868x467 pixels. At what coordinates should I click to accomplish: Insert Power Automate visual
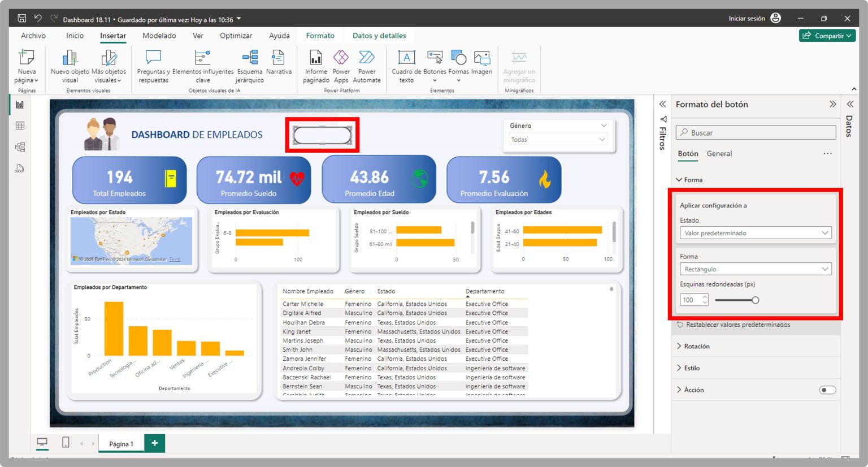[x=367, y=67]
